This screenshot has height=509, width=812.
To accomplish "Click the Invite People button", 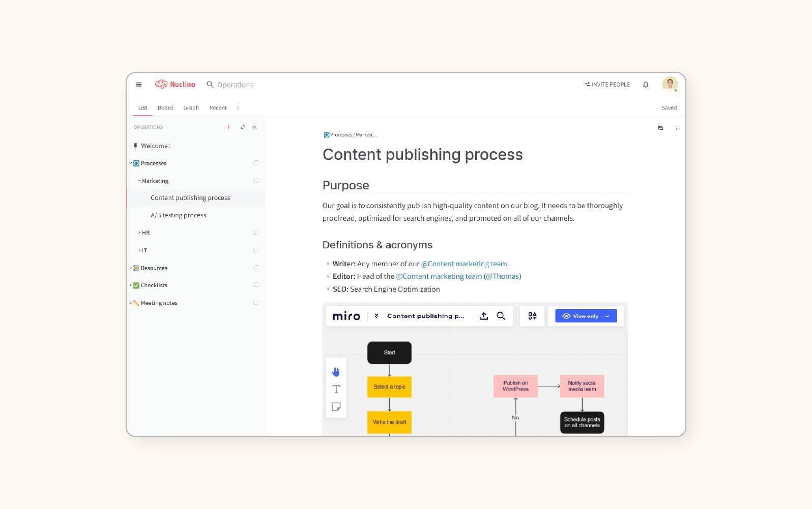I will (607, 84).
